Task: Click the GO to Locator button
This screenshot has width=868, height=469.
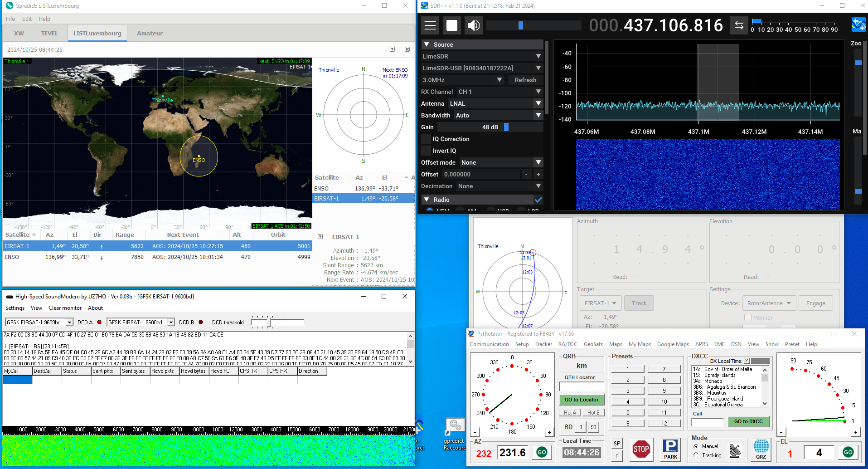Action: pyautogui.click(x=582, y=400)
